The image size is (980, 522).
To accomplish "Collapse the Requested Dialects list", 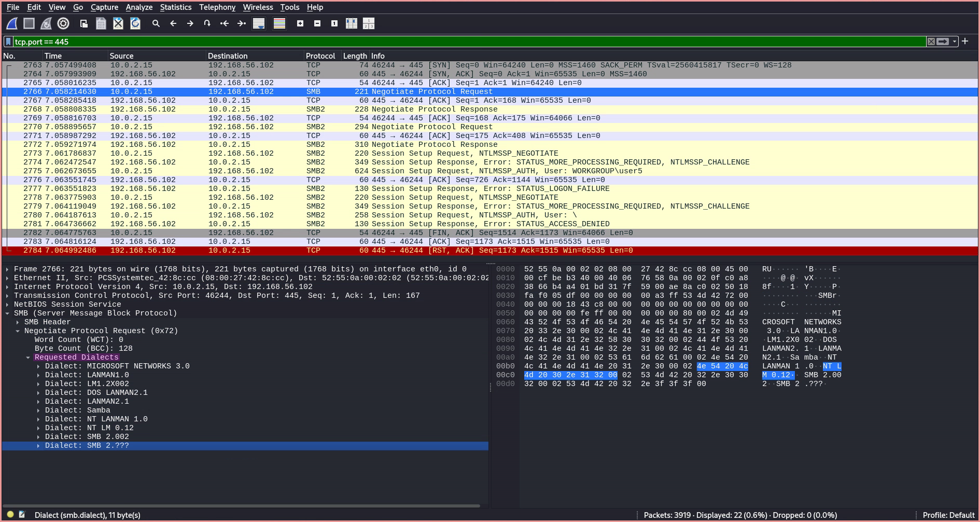I will (28, 358).
